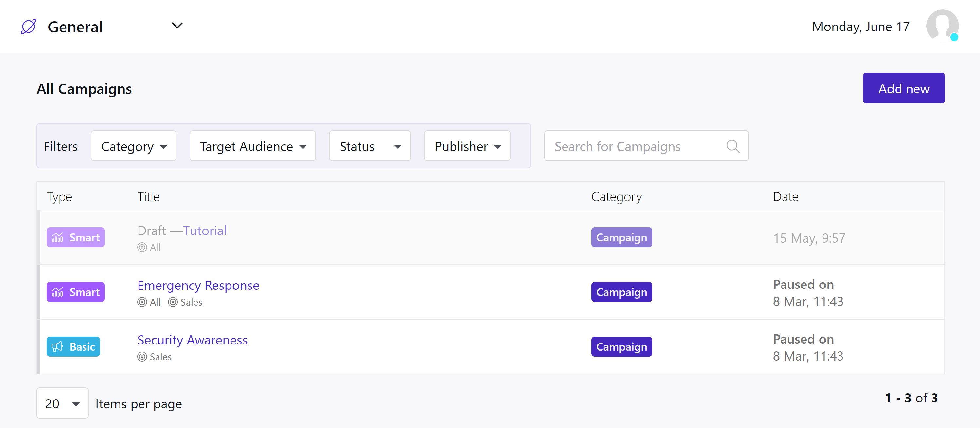This screenshot has width=980, height=428.
Task: Click the 1 - 3 of 3 pagination text
Action: [911, 398]
